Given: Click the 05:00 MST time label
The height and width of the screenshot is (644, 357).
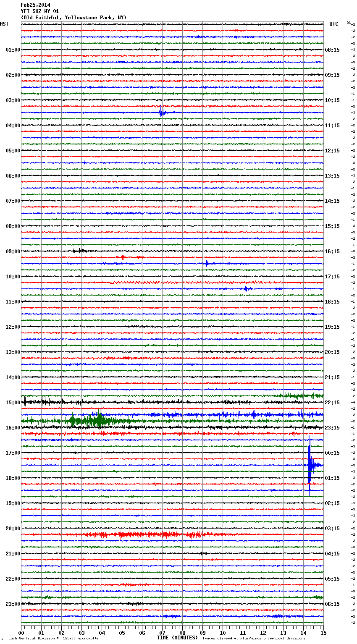Looking at the screenshot, I should pyautogui.click(x=13, y=151).
